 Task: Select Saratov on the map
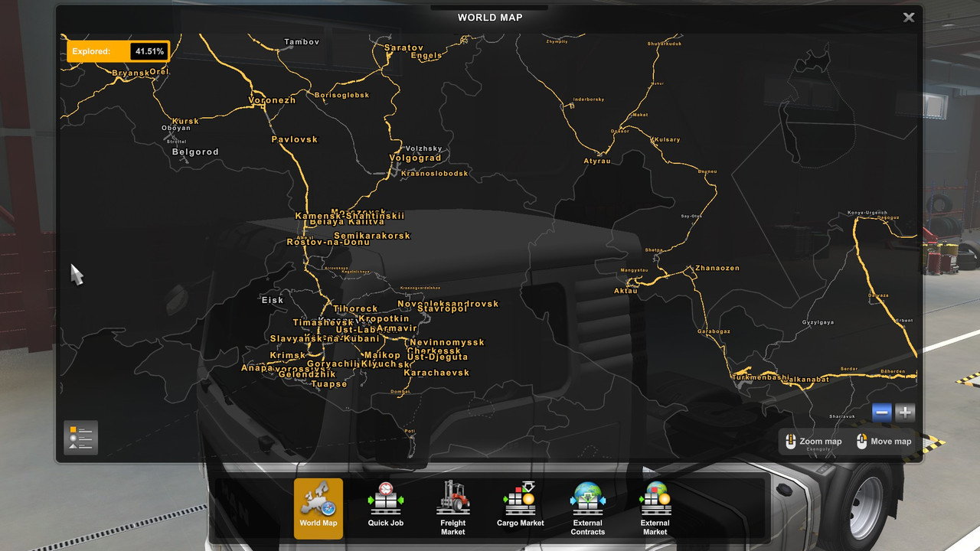[x=403, y=47]
